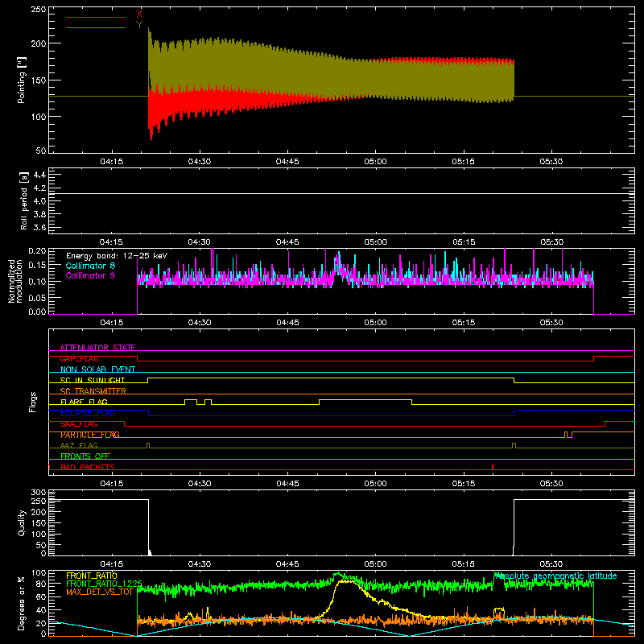This screenshot has width=644, height=644.
Task: Click the A4Z_FLAG label
Action: tap(79, 445)
